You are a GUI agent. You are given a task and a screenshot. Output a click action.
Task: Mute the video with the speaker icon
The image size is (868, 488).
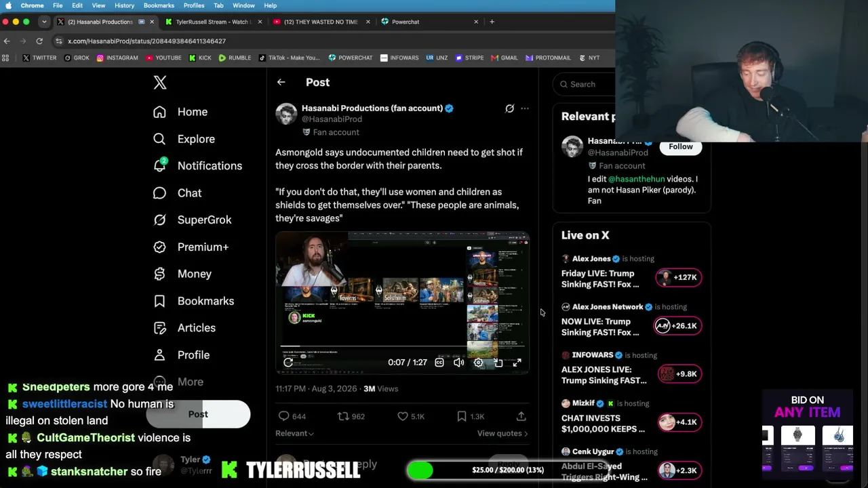[x=458, y=363]
